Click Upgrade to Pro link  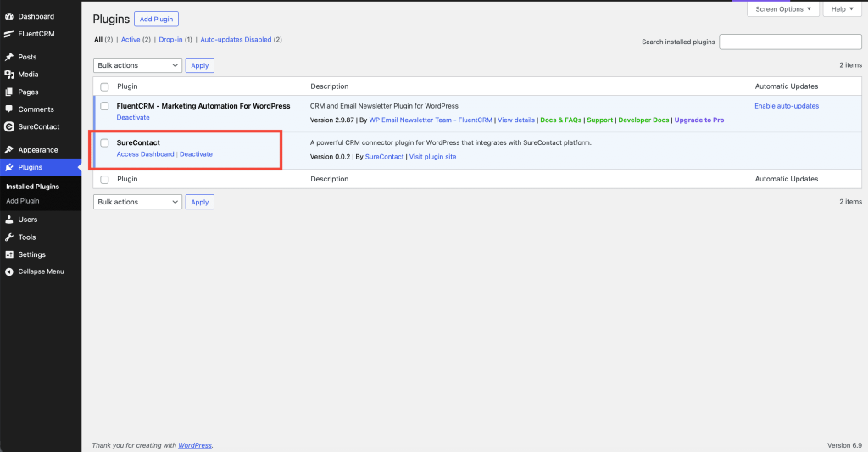699,120
